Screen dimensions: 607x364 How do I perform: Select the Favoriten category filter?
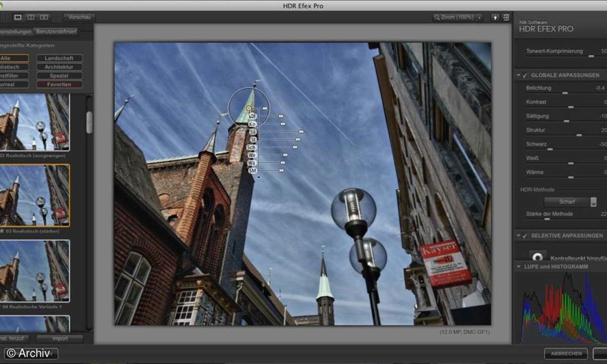coord(59,84)
